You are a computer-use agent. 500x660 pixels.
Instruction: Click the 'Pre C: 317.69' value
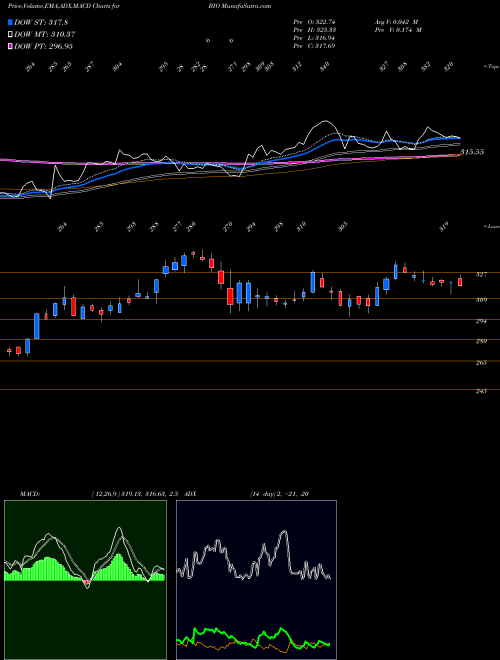tap(314, 46)
